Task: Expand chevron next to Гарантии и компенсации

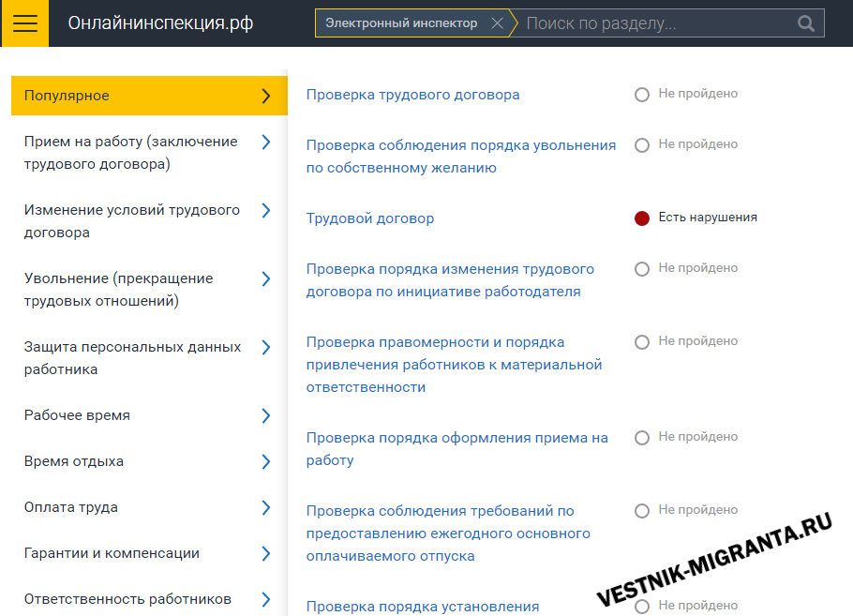Action: click(x=266, y=554)
